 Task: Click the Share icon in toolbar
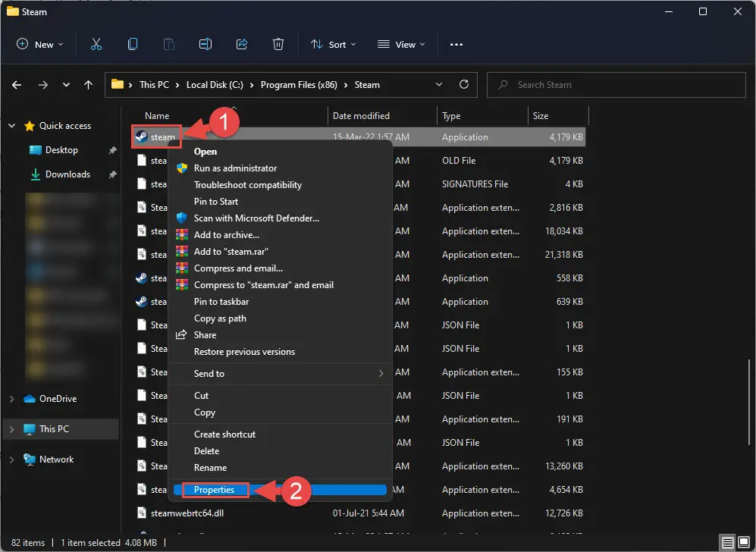[242, 44]
